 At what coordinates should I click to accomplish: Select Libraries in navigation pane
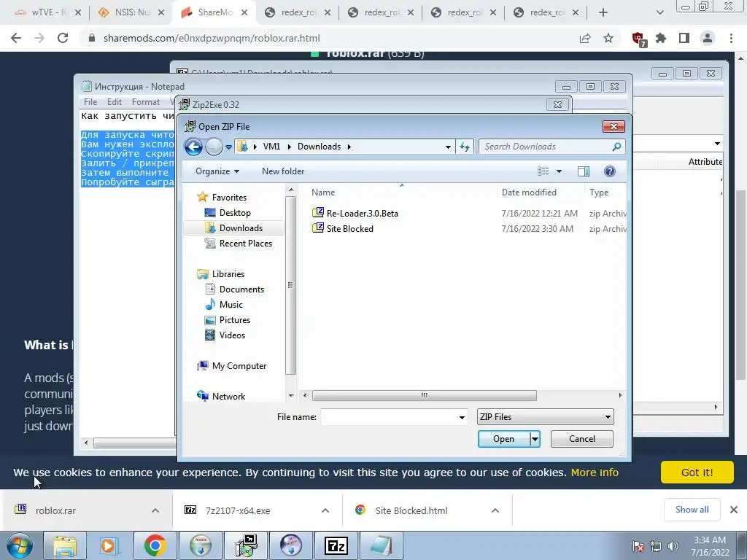coord(228,274)
